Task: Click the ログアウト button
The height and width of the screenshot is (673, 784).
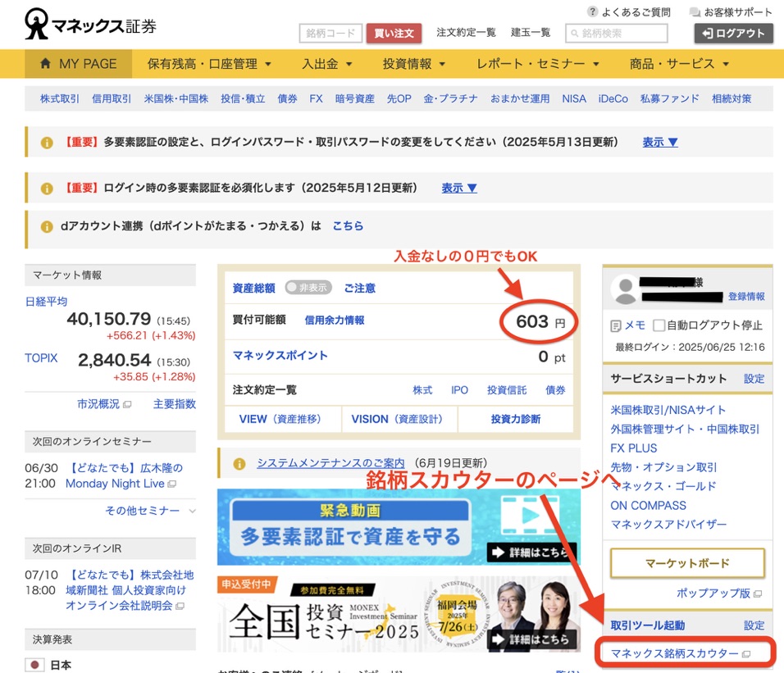Action: click(x=733, y=34)
